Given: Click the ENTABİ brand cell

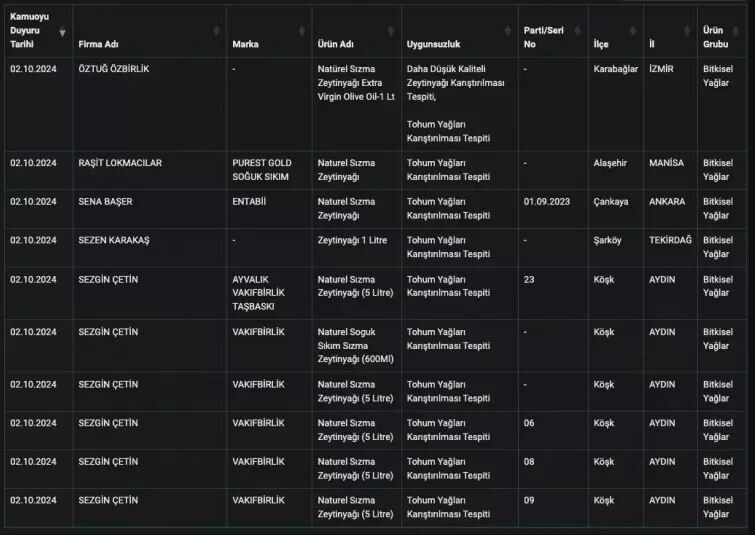Looking at the screenshot, I should [250, 201].
